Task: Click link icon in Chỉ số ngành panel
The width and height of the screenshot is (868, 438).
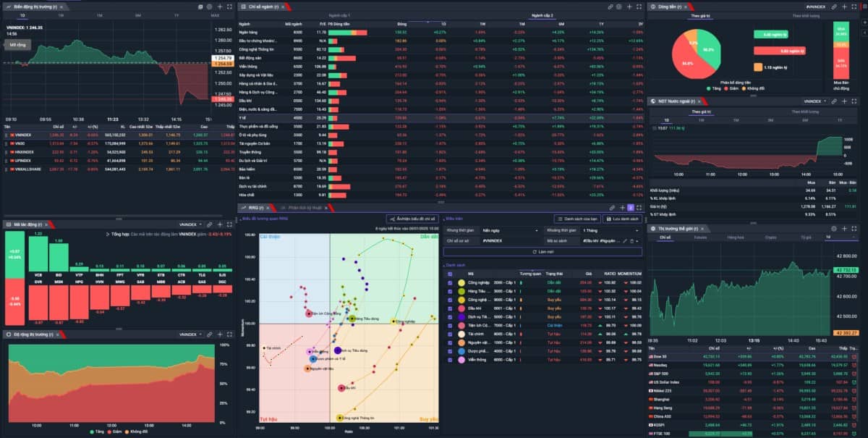Action: [610, 7]
